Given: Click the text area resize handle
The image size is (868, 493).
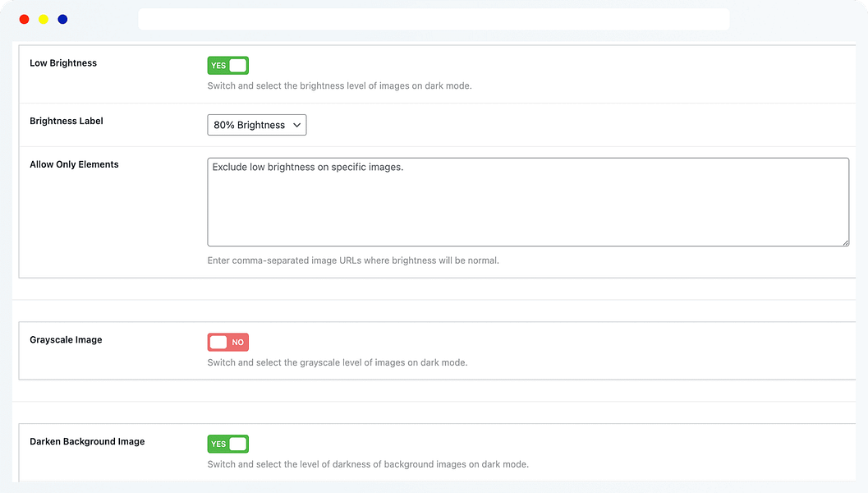Looking at the screenshot, I should (x=845, y=242).
